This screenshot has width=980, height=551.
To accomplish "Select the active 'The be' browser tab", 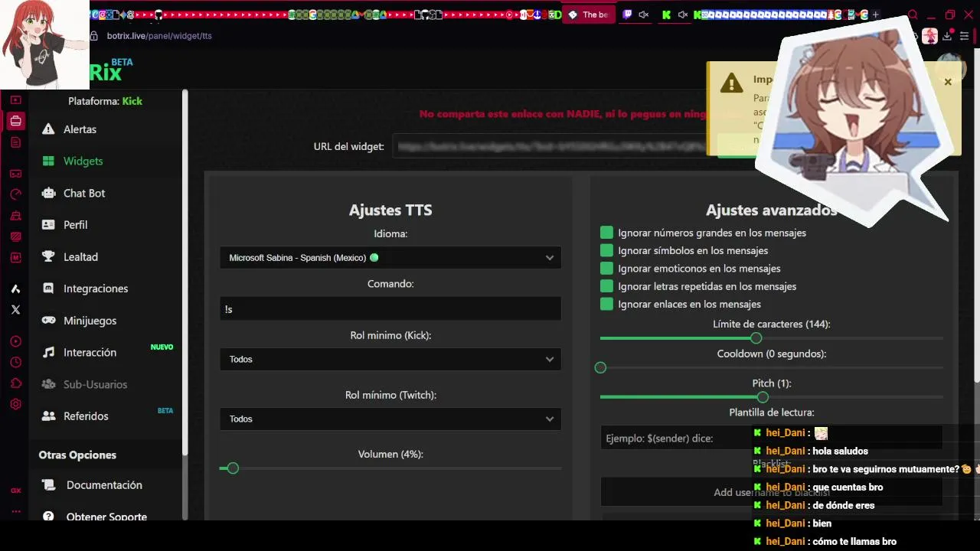I will tap(589, 15).
